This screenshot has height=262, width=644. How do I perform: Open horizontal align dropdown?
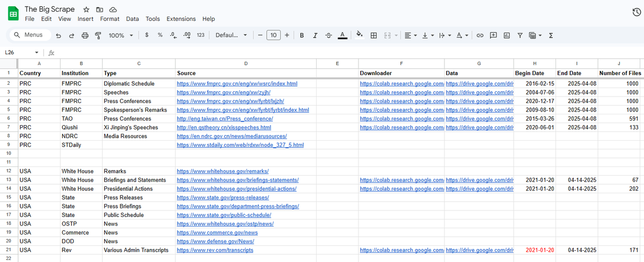coord(411,35)
